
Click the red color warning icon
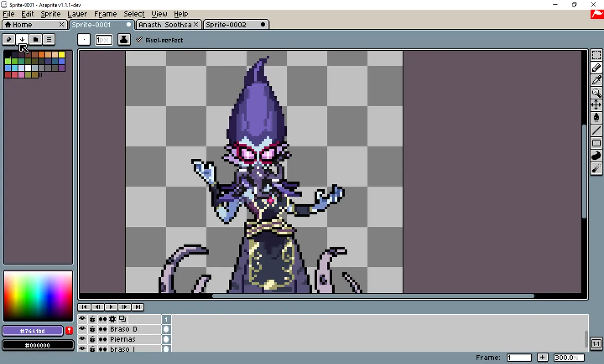pos(69,331)
